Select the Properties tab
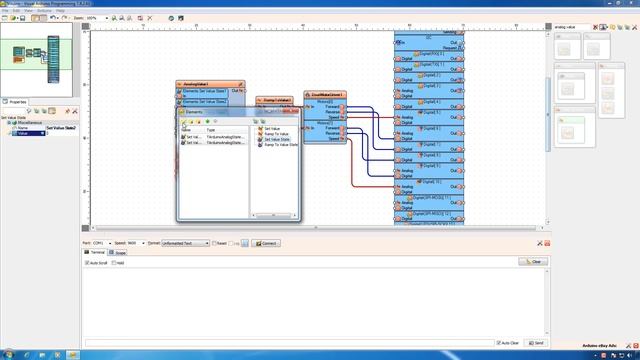Screen dimensions: 640x360 pos(15,102)
